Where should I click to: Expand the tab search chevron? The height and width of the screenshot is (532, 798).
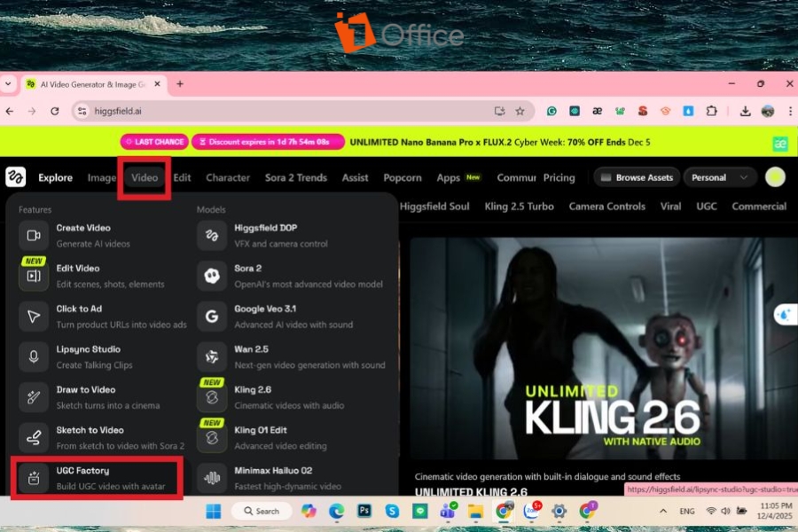(x=8, y=84)
